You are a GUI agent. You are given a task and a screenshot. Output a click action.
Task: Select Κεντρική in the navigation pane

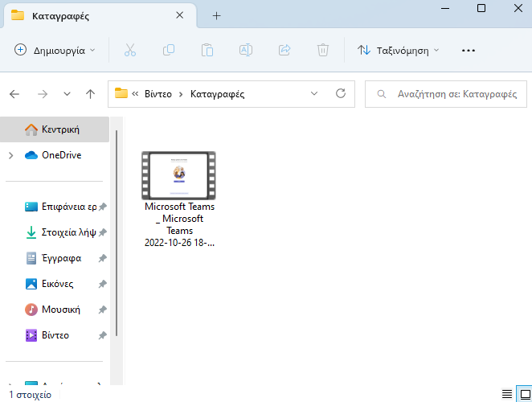(x=55, y=129)
